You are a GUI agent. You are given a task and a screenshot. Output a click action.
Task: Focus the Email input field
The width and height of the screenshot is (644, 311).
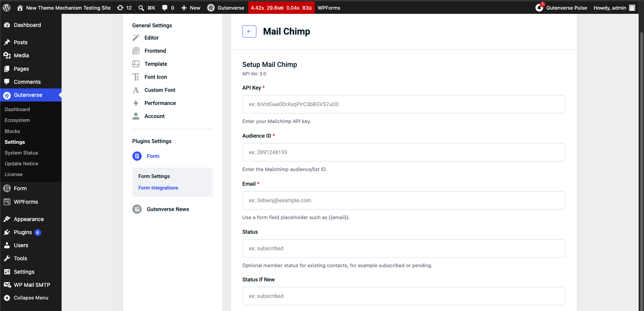[x=404, y=200]
